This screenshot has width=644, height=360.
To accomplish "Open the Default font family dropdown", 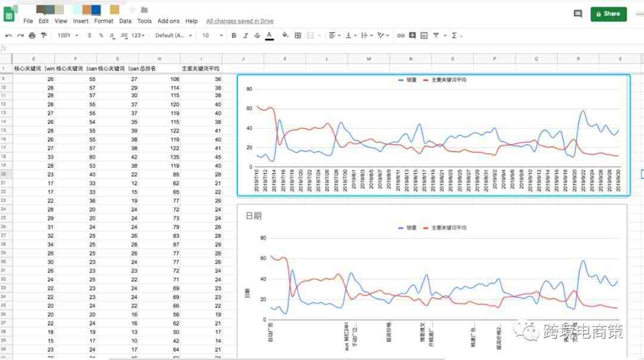I will 174,36.
